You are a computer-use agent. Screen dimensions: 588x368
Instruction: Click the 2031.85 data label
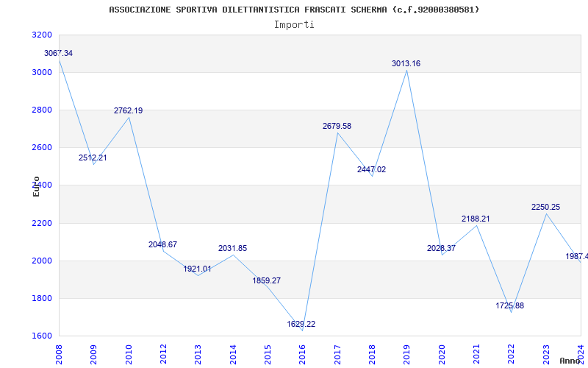coord(232,248)
